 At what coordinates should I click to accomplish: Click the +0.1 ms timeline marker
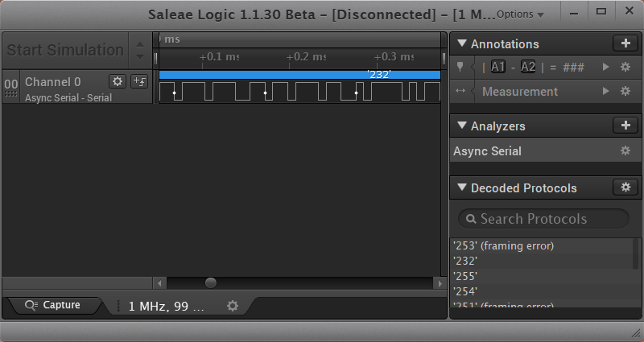click(x=219, y=57)
